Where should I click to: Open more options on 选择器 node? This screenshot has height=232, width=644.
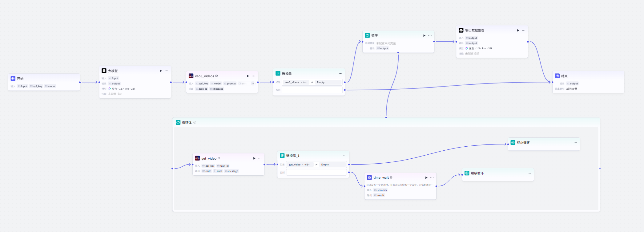pos(340,74)
